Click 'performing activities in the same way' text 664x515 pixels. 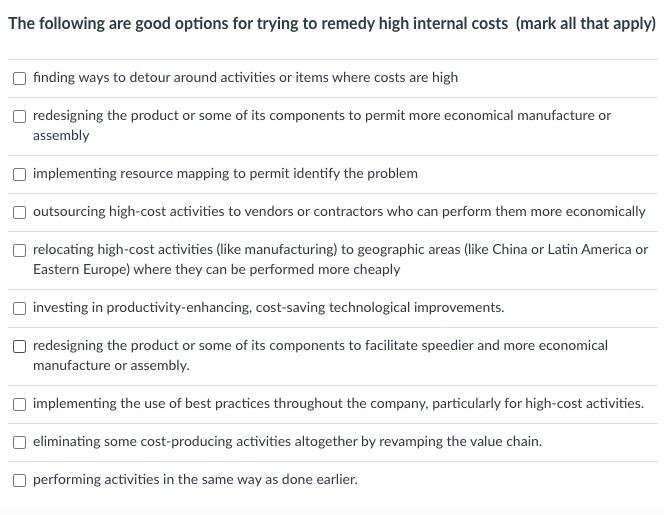(x=195, y=479)
